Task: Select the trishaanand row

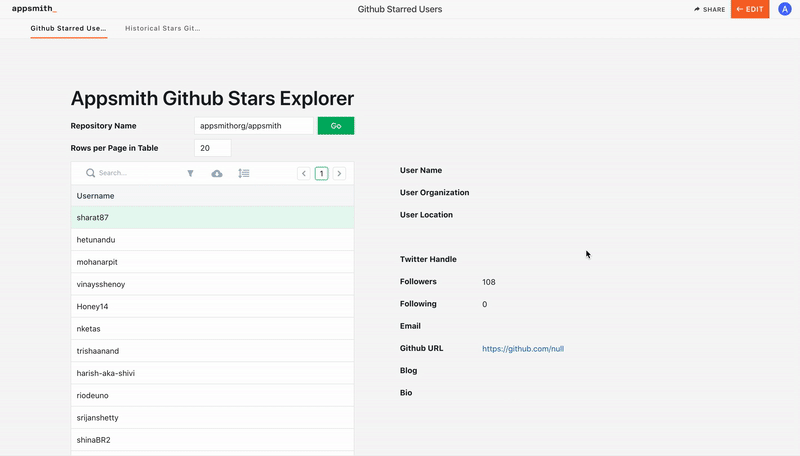Action: coord(212,351)
